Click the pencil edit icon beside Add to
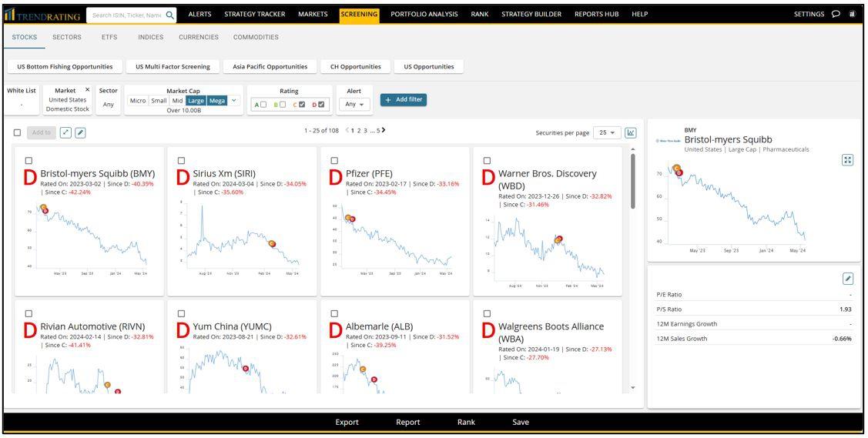 (x=80, y=132)
